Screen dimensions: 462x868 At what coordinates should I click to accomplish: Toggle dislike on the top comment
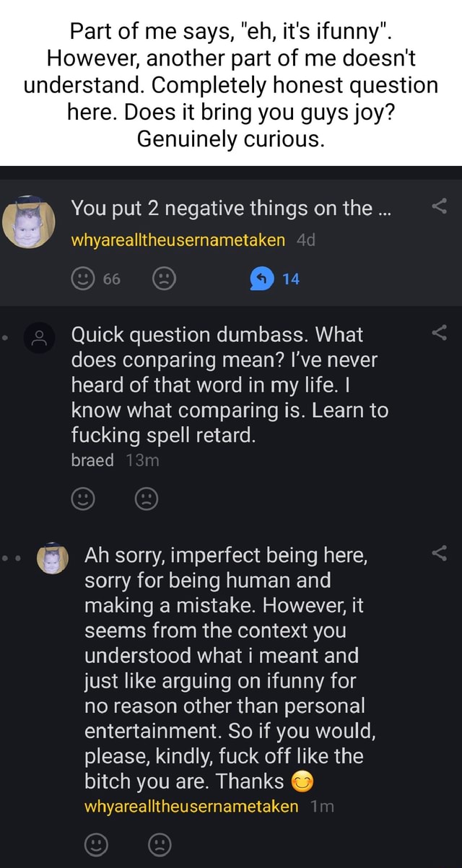point(165,279)
